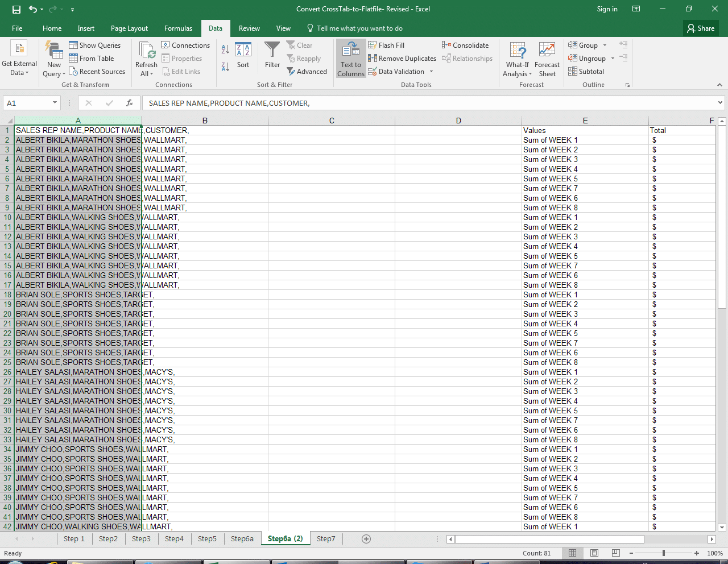Create a Forecast Sheet
728x564 pixels.
tap(547, 59)
